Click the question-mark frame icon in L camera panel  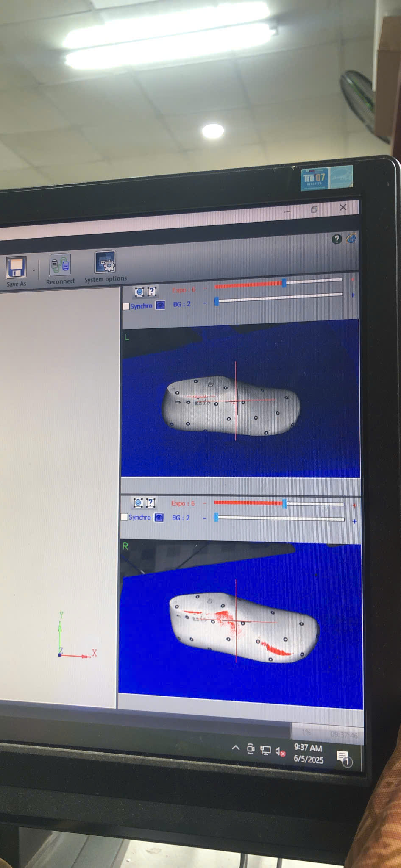(152, 291)
